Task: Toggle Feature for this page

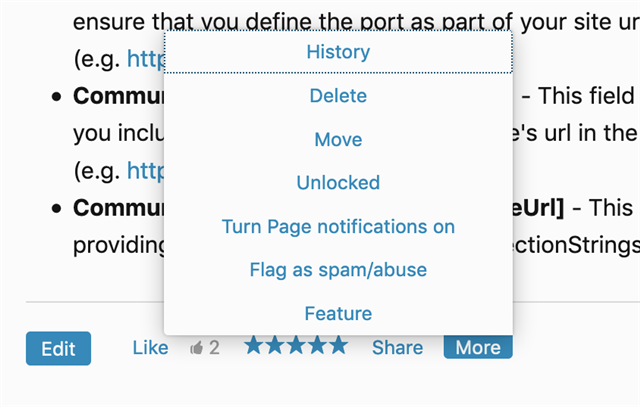Action: point(338,314)
